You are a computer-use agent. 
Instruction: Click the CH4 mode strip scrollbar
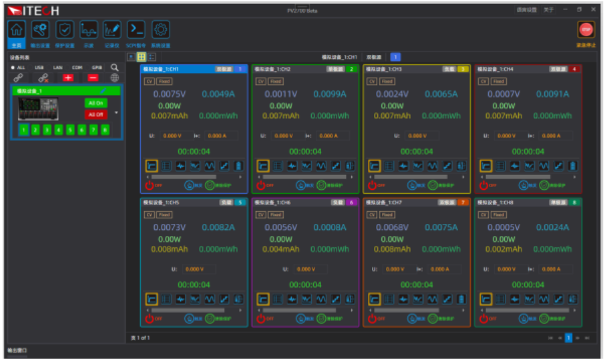point(518,177)
